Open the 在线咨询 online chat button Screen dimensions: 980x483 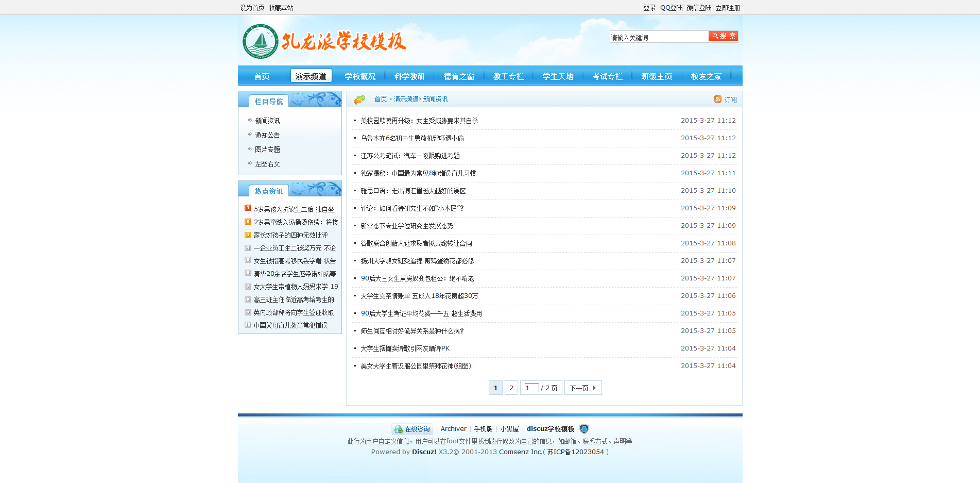412,429
